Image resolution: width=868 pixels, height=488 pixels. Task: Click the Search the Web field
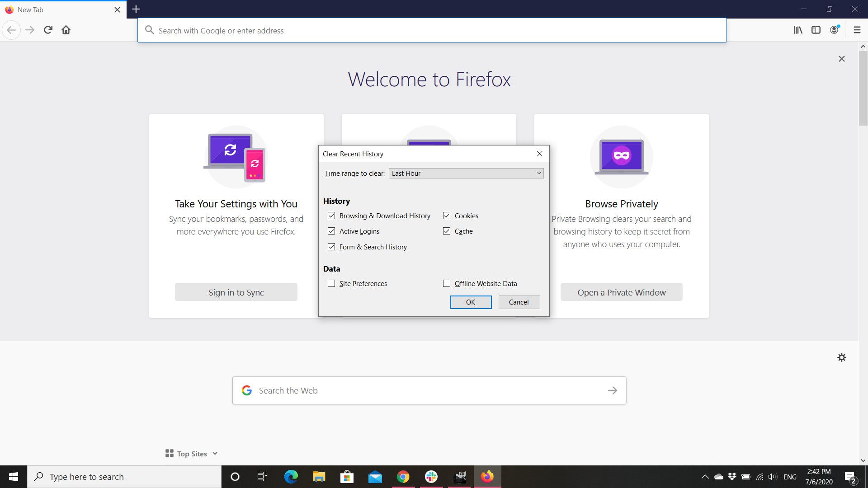tap(429, 390)
